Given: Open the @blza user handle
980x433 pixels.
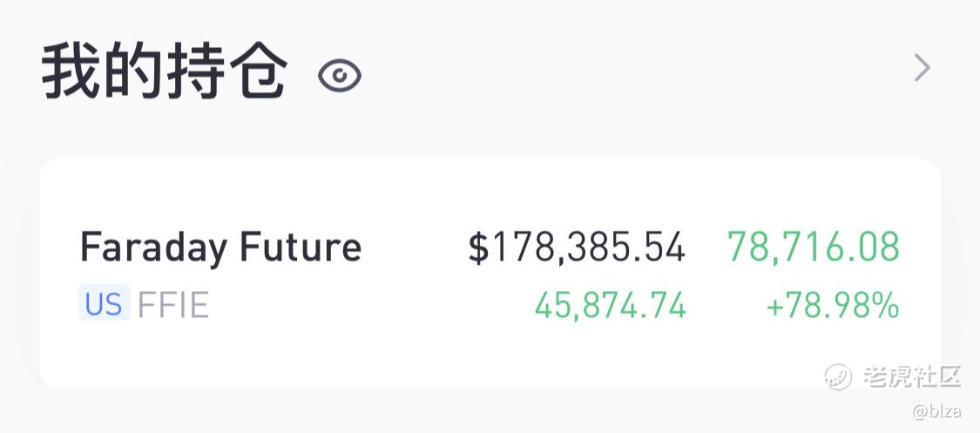Looking at the screenshot, I should (x=936, y=411).
